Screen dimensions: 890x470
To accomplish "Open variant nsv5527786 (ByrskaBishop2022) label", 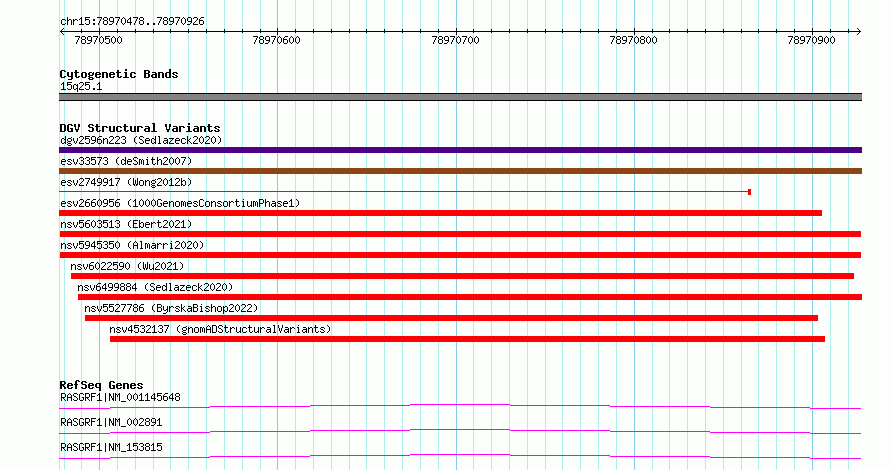I will [171, 308].
